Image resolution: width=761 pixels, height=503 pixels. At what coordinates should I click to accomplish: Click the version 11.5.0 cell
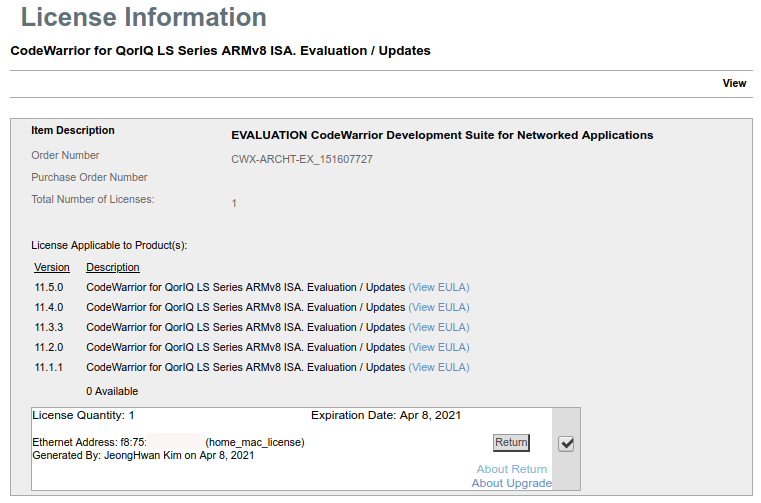point(49,287)
